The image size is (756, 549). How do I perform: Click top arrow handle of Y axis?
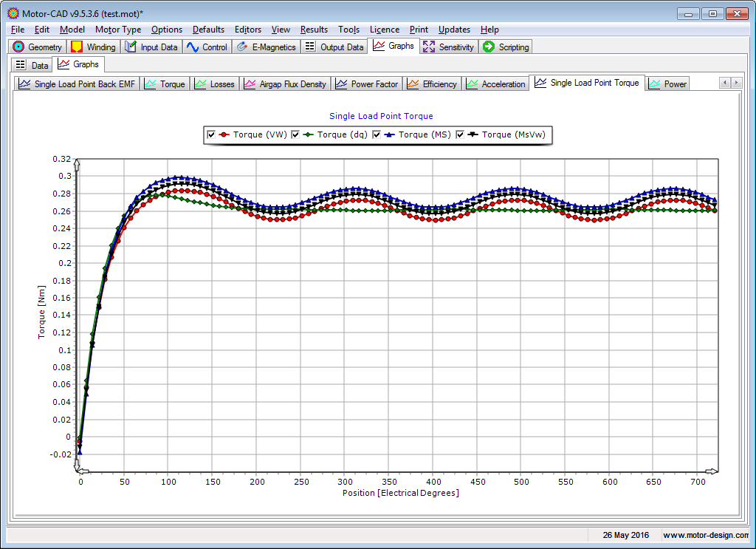pyautogui.click(x=77, y=163)
